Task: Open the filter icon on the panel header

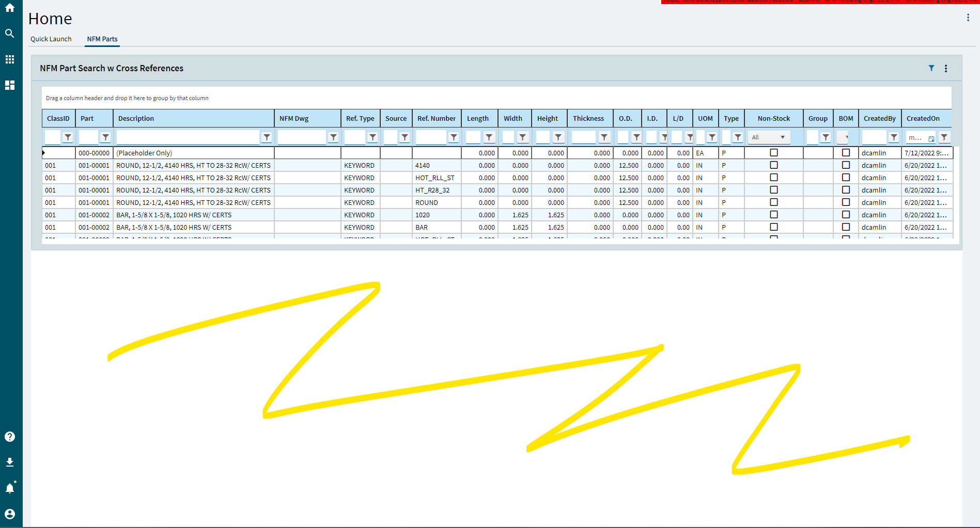Action: point(931,68)
